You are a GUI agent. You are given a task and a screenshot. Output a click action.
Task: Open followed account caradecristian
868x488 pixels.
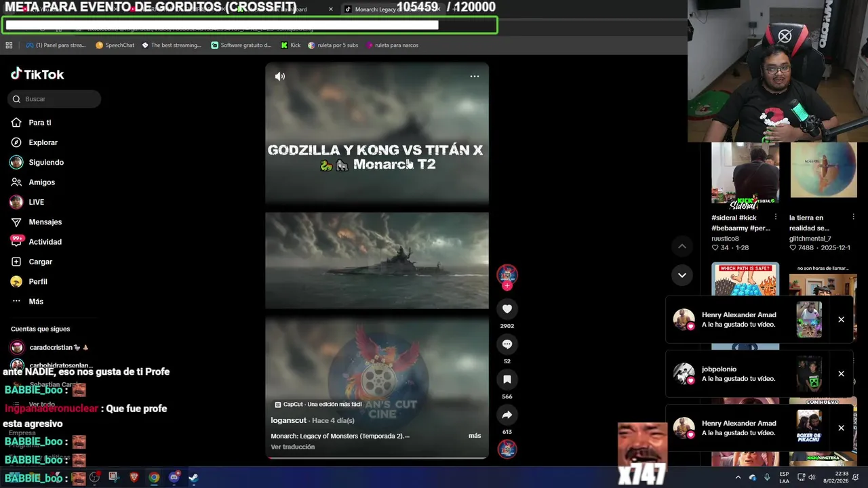(51, 348)
